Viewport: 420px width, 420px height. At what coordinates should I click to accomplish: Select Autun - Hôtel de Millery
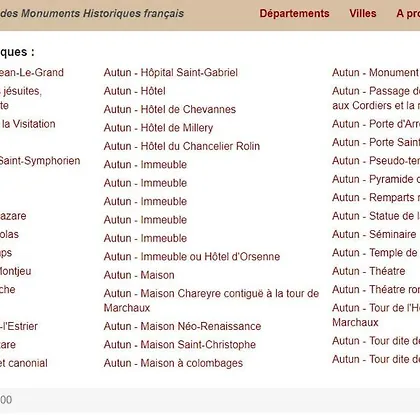point(158,128)
